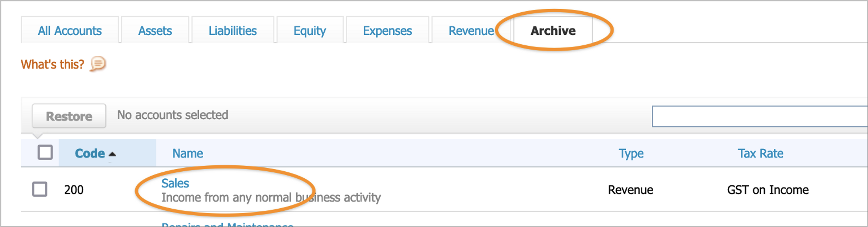Sort accounts by Code column
Image resolution: width=868 pixels, height=227 pixels.
point(90,154)
